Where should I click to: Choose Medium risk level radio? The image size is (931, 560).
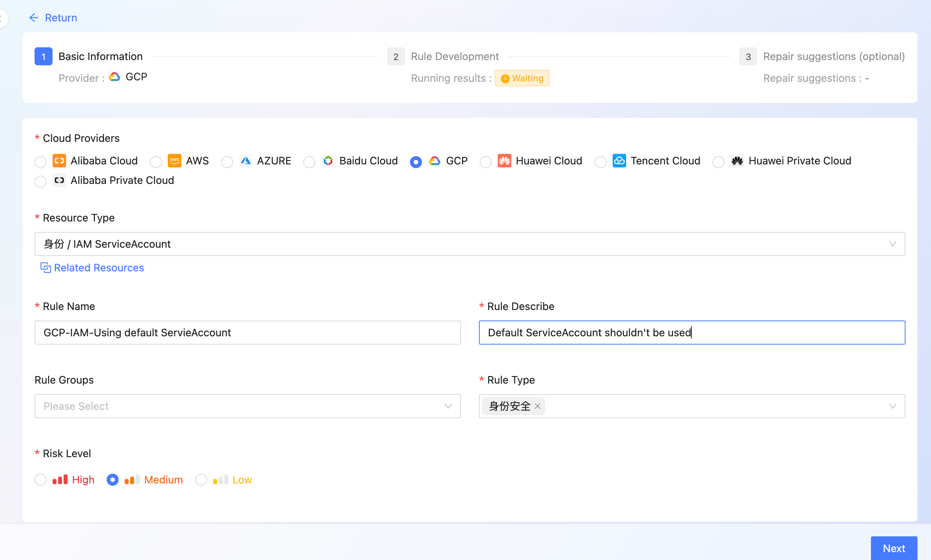(x=113, y=480)
